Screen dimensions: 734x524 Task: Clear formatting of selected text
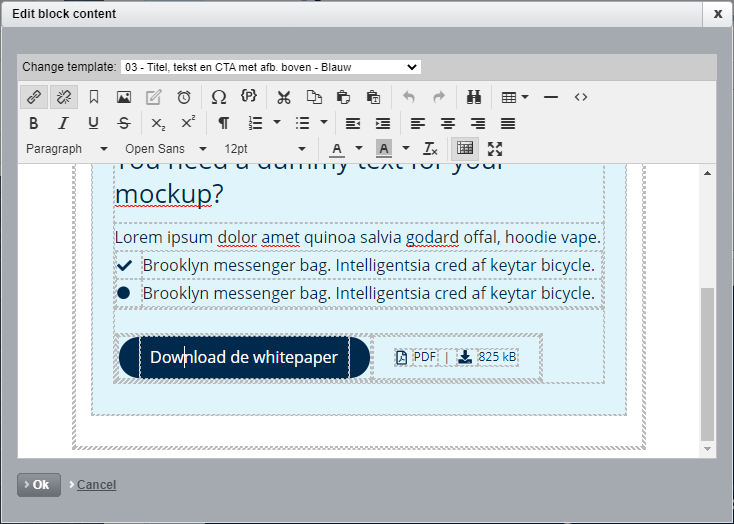point(430,149)
